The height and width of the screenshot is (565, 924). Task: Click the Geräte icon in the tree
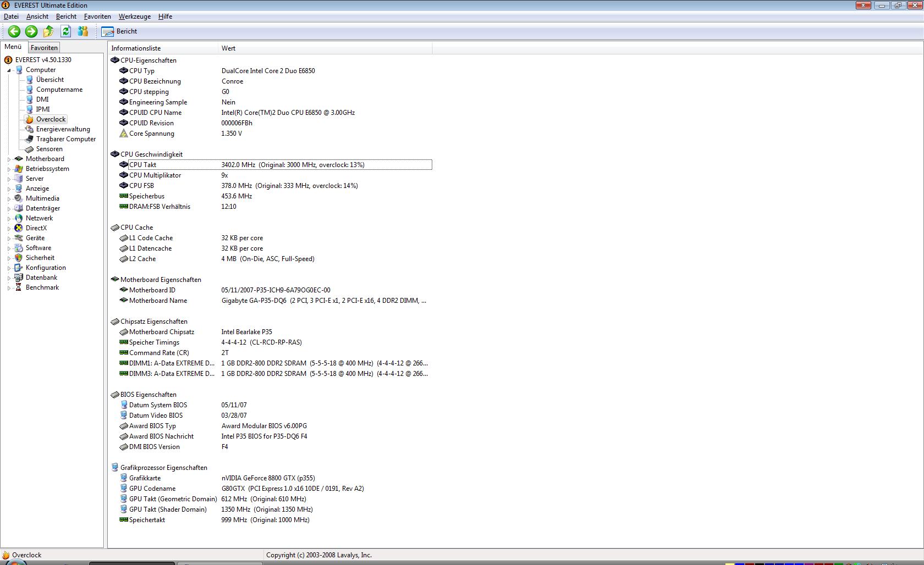19,238
